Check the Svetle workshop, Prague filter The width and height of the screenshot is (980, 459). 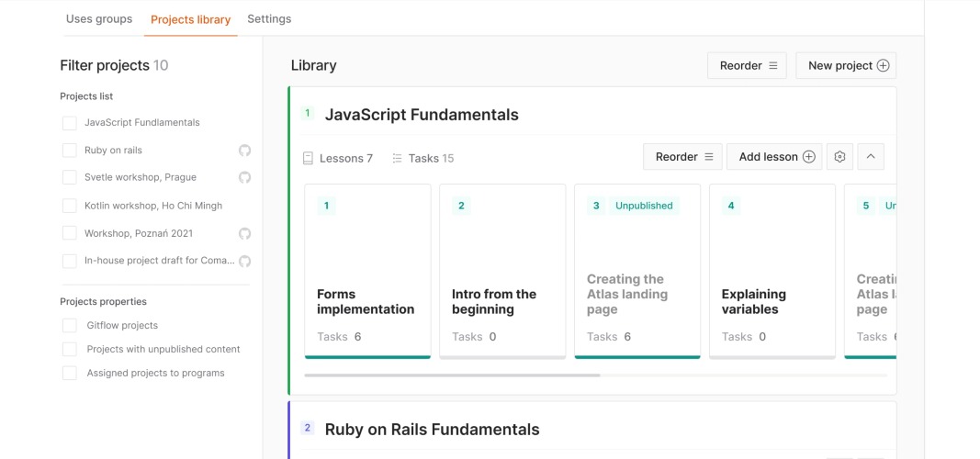70,177
